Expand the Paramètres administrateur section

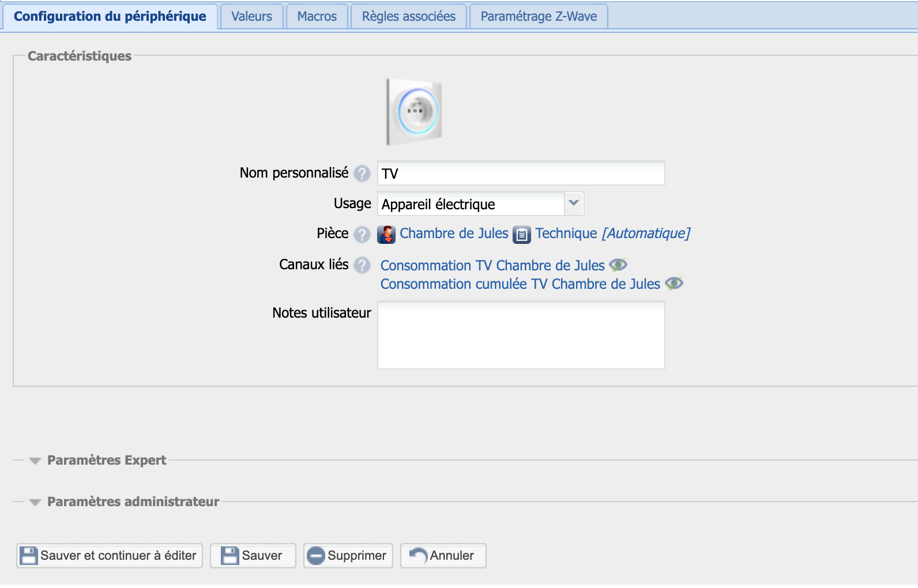(x=35, y=502)
